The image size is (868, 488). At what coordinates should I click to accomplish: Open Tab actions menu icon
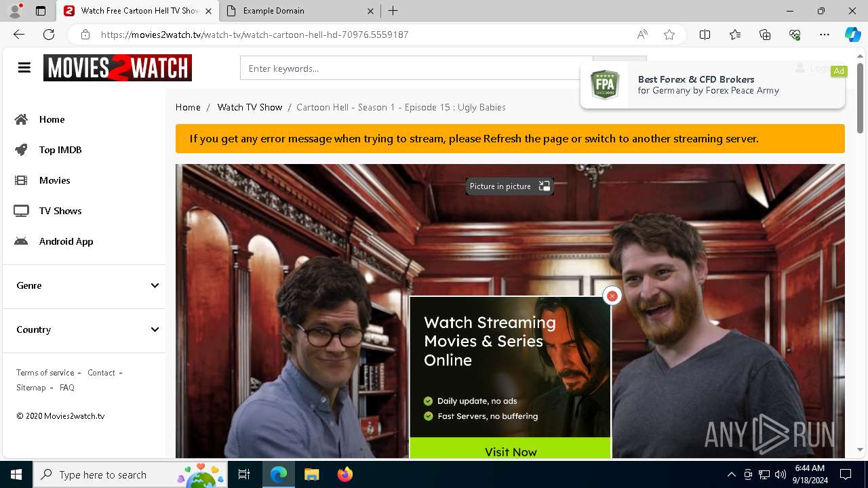(41, 11)
